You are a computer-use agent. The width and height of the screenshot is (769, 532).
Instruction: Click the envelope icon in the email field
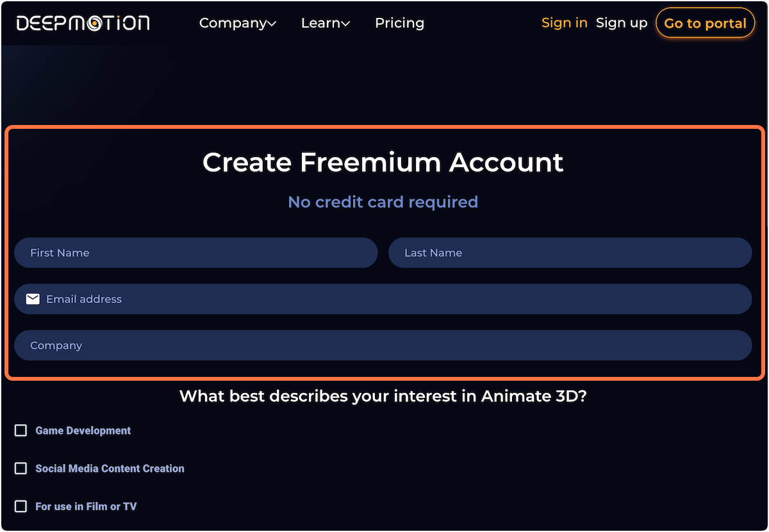[x=33, y=299]
